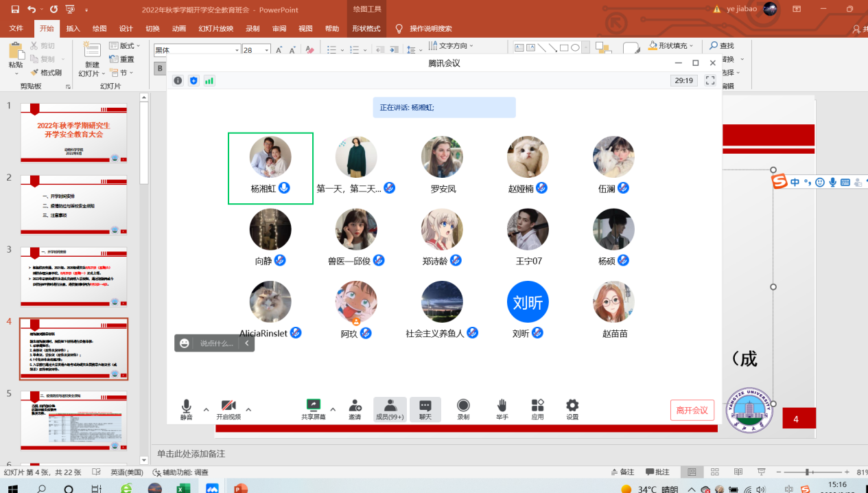
Task: Open the apps (应用) icon
Action: click(537, 406)
